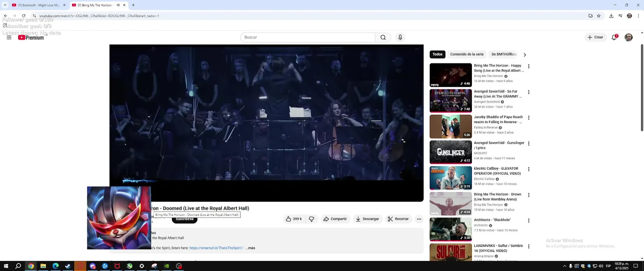Open options menu for Happy Song video
The width and height of the screenshot is (644, 271).
529,66
